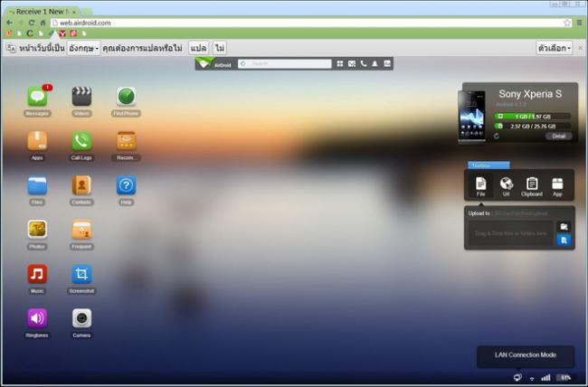Viewport: 588px width, 387px height.
Task: Open the Call Logs icon
Action: coord(81,141)
